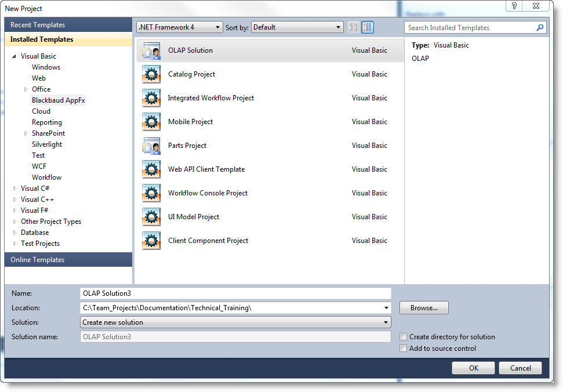The image size is (563, 392).
Task: Open the Sort by Default dropdown
Action: pos(297,27)
